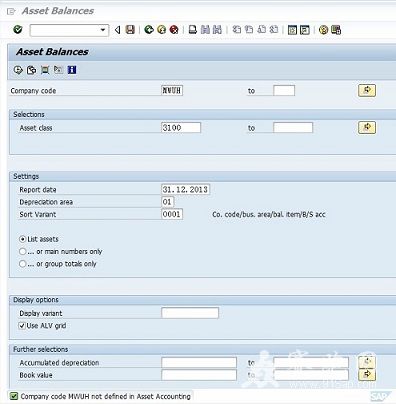Click the Display variant input field
This screenshot has width=396, height=404.
click(190, 313)
